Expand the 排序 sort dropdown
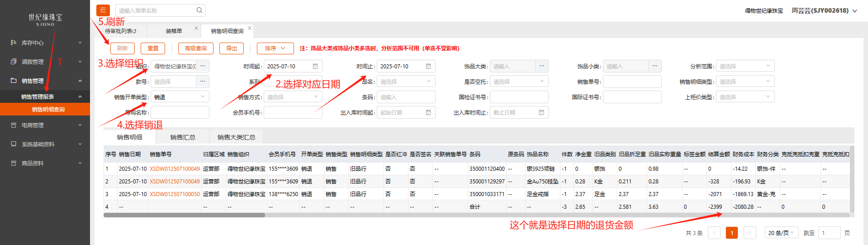This screenshot has width=868, height=245. coord(275,48)
